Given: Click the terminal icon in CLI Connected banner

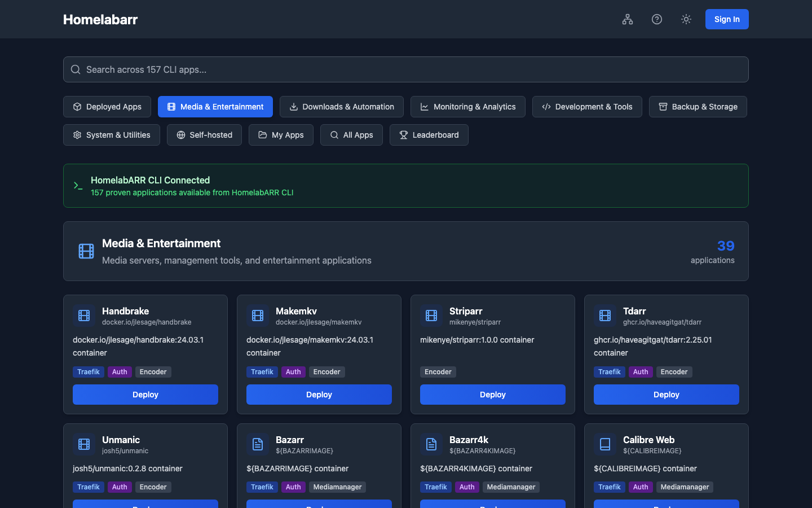Looking at the screenshot, I should click(78, 186).
